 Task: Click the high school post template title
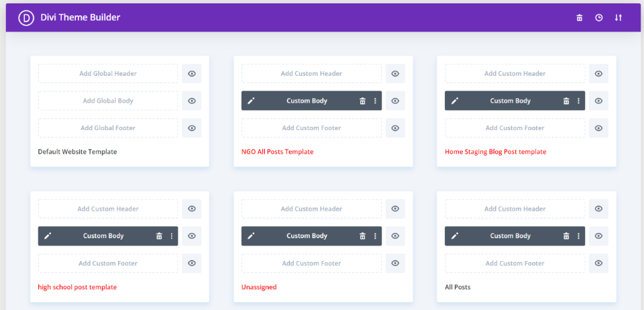(x=77, y=287)
